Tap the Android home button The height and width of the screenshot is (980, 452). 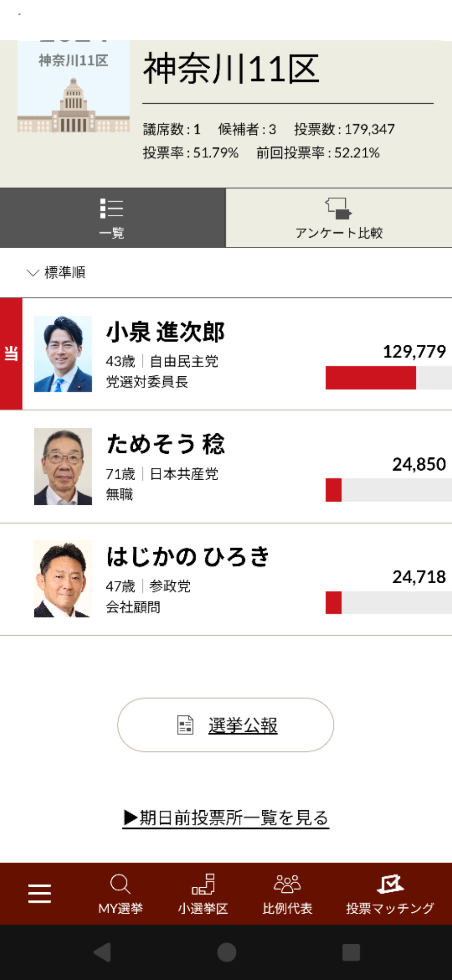(226, 953)
